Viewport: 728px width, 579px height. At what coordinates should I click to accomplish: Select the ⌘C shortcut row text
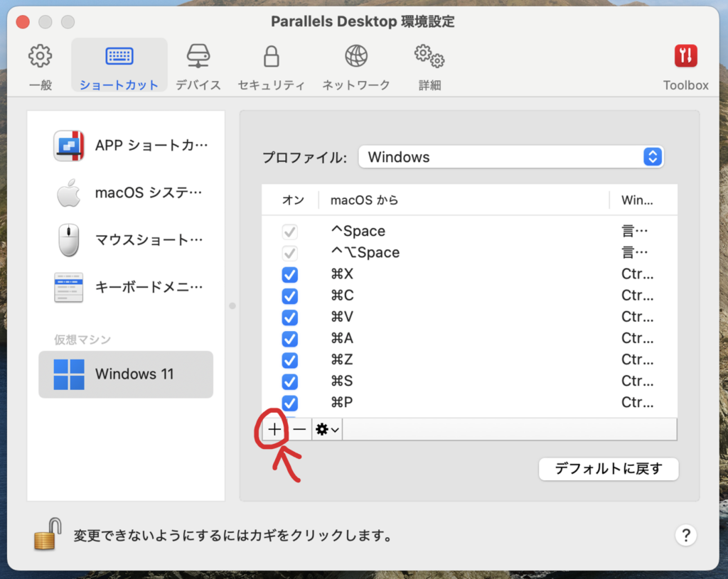pyautogui.click(x=342, y=295)
